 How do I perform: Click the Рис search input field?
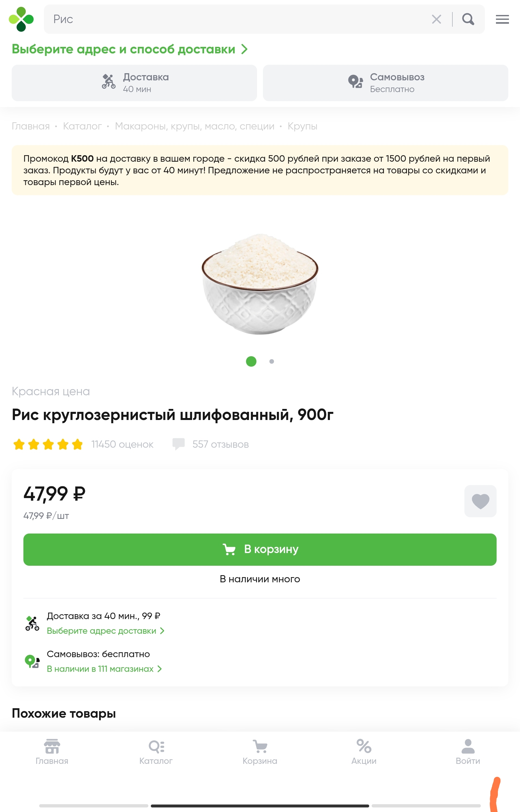tap(236, 19)
